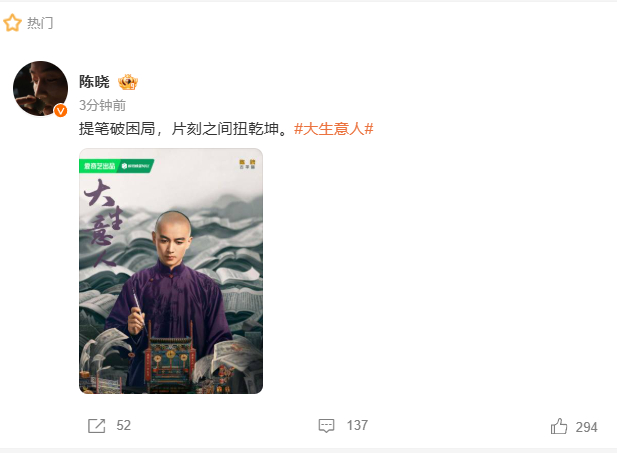The image size is (617, 453).
Task: Open the 热门 hot label
Action: (x=40, y=23)
